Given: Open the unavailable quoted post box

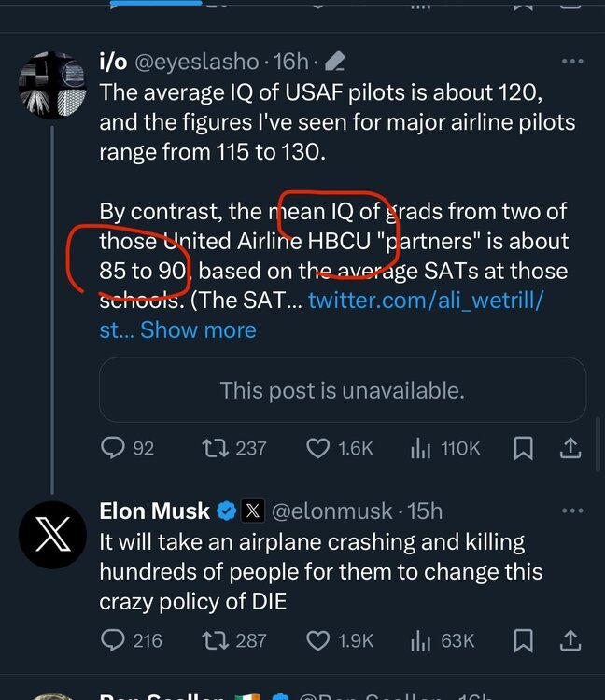Looking at the screenshot, I should (x=342, y=389).
